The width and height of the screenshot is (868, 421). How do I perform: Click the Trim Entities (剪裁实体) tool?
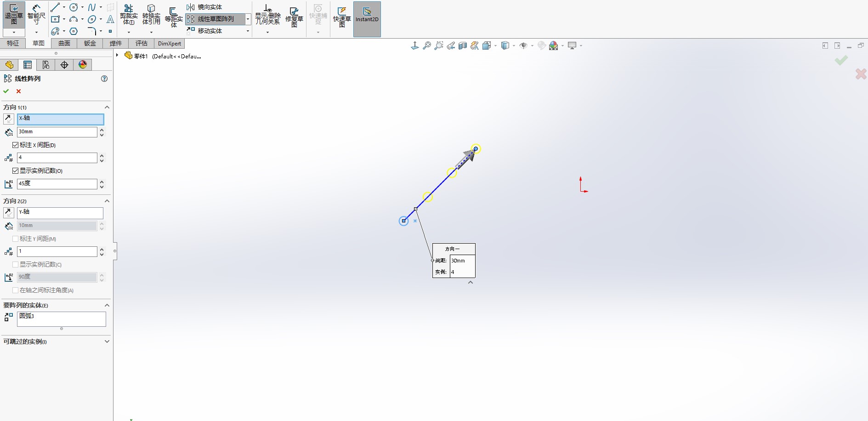[x=129, y=15]
